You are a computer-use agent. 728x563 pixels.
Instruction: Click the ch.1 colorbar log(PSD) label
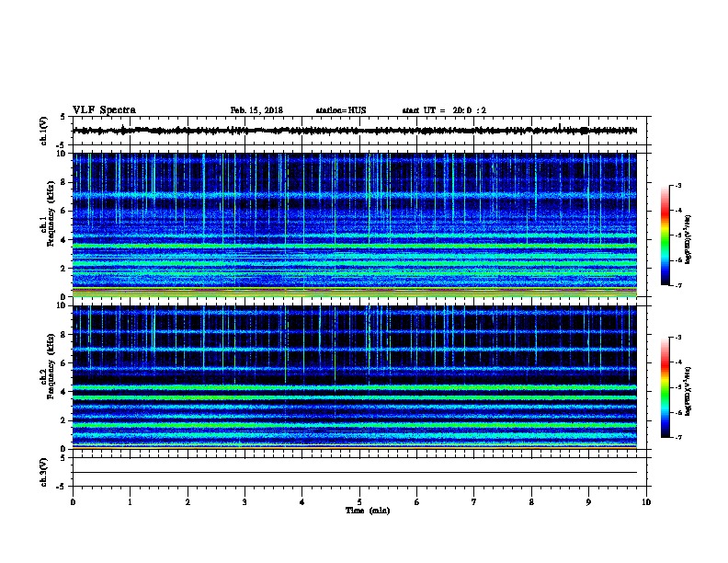pyautogui.click(x=688, y=239)
